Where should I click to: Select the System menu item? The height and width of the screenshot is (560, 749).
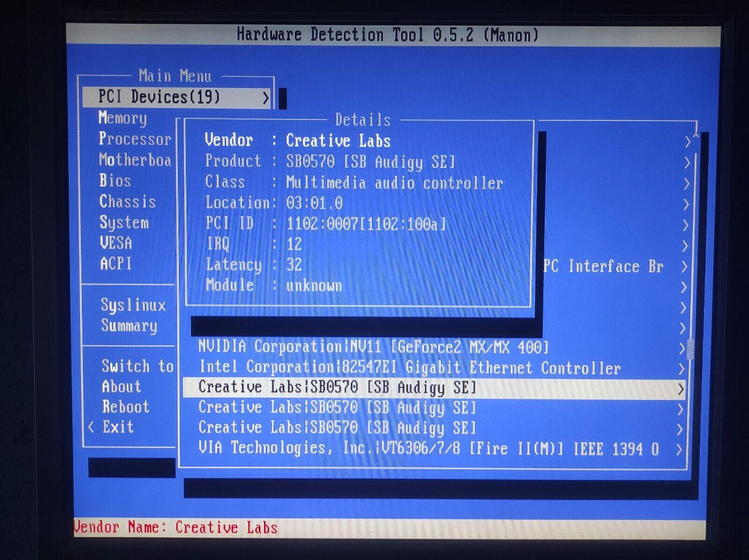tap(124, 222)
